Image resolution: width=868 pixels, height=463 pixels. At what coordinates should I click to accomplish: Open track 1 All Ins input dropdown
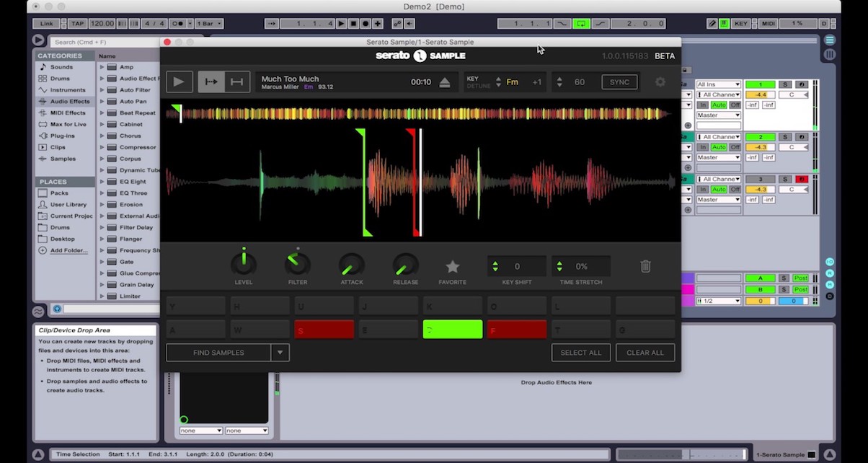pos(719,85)
